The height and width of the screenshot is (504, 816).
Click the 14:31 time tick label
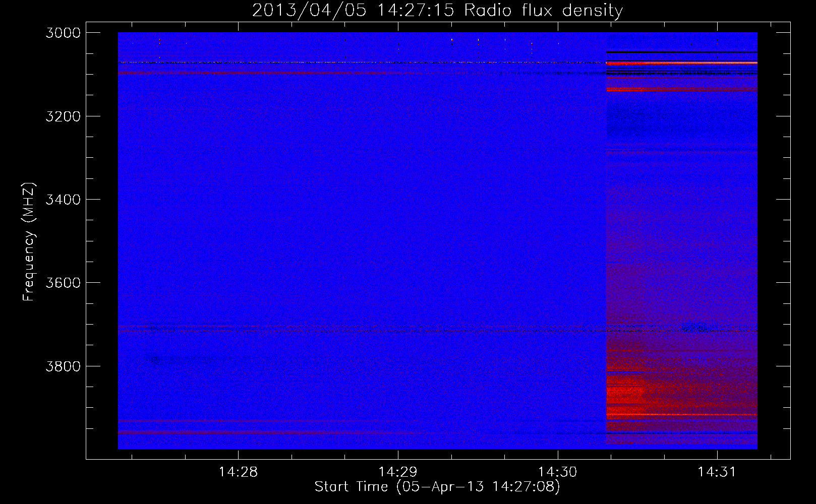(717, 472)
